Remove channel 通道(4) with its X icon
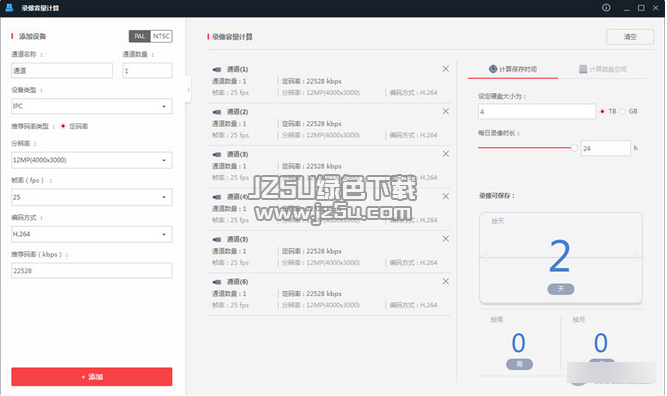 (445, 197)
